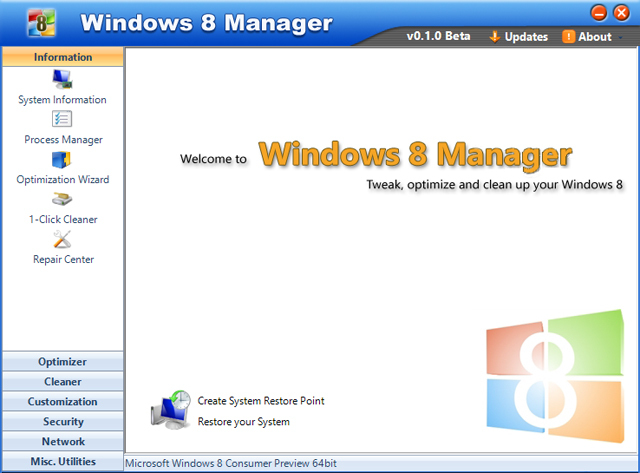Expand the Security sidebar section
Image resolution: width=640 pixels, height=473 pixels.
[x=62, y=422]
